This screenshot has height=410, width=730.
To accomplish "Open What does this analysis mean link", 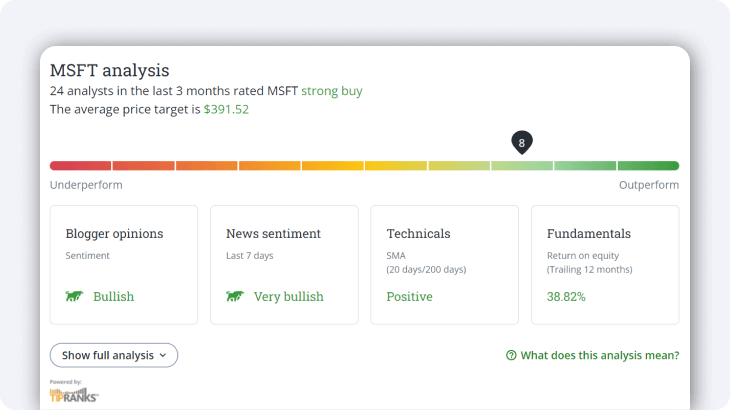I will [x=599, y=355].
